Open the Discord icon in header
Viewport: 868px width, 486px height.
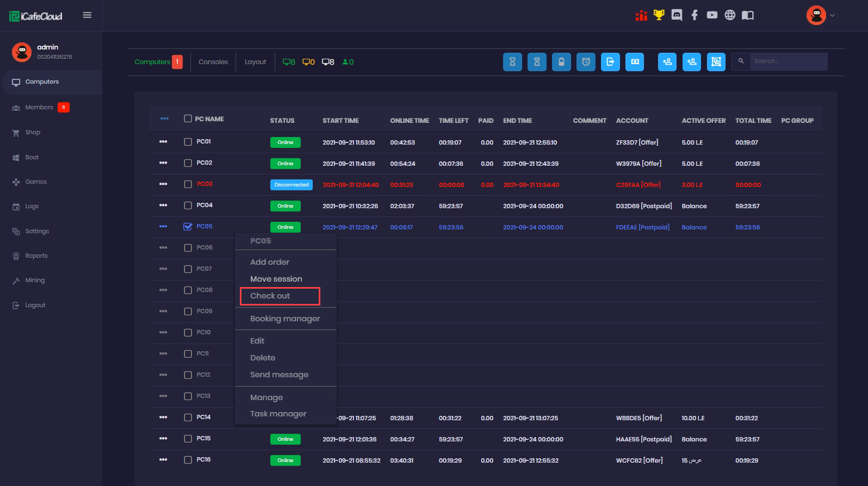point(677,15)
